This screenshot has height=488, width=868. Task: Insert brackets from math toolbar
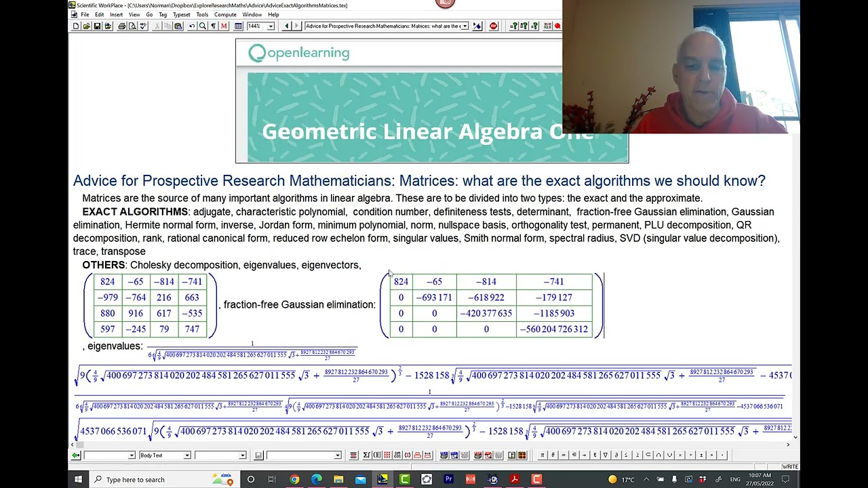[377, 455]
